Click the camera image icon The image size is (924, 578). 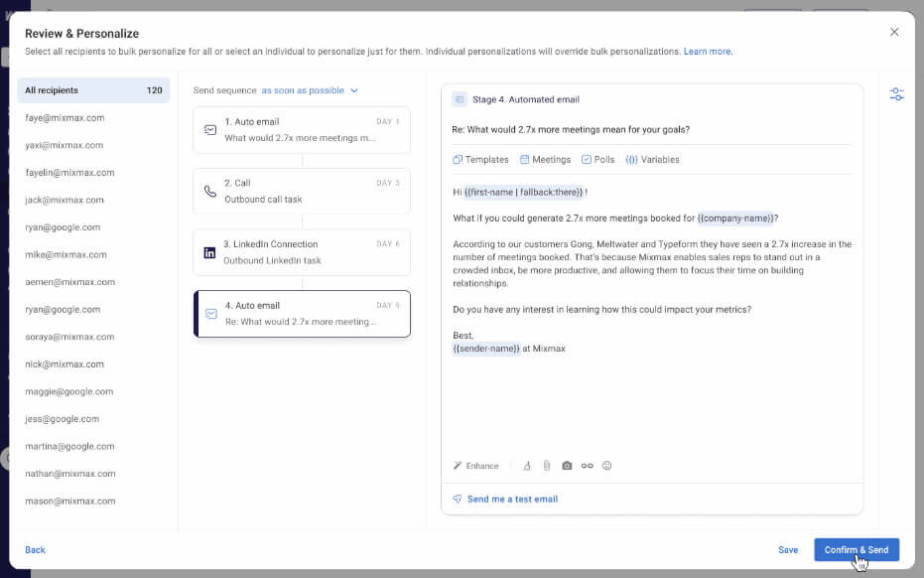coord(567,466)
